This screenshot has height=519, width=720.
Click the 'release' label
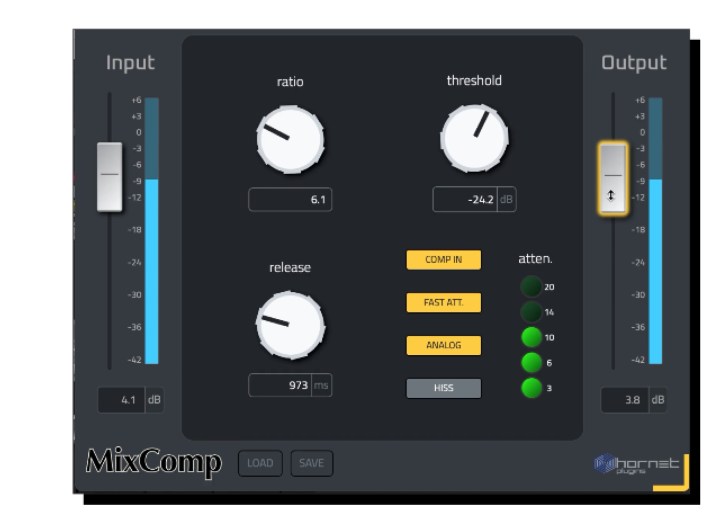pyautogui.click(x=290, y=267)
